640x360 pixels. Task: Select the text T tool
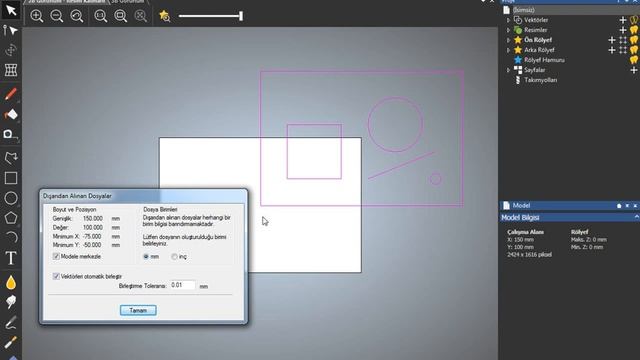pyautogui.click(x=11, y=258)
